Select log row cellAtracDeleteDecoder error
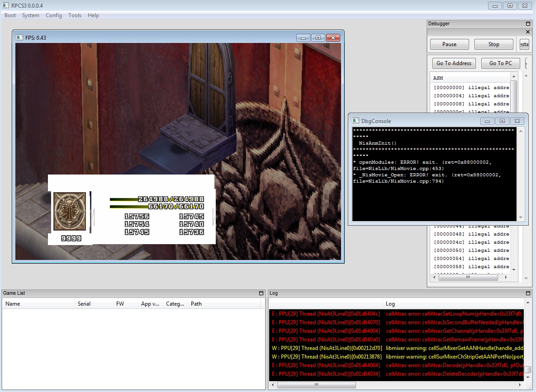 pyautogui.click(x=397, y=374)
